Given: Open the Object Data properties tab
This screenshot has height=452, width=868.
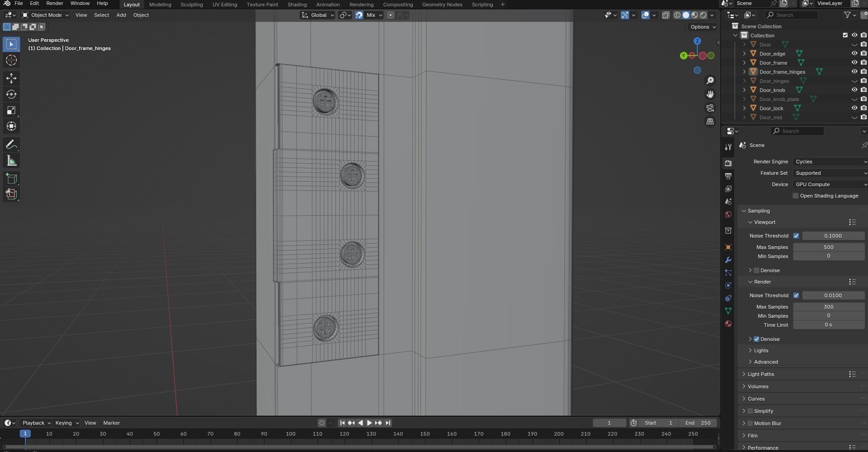Looking at the screenshot, I should point(728,311).
